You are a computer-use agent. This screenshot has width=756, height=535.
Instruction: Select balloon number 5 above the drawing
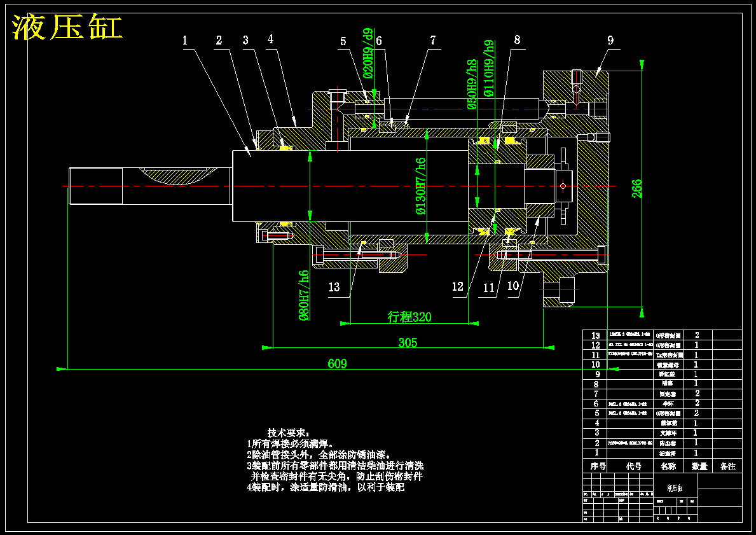tap(343, 41)
